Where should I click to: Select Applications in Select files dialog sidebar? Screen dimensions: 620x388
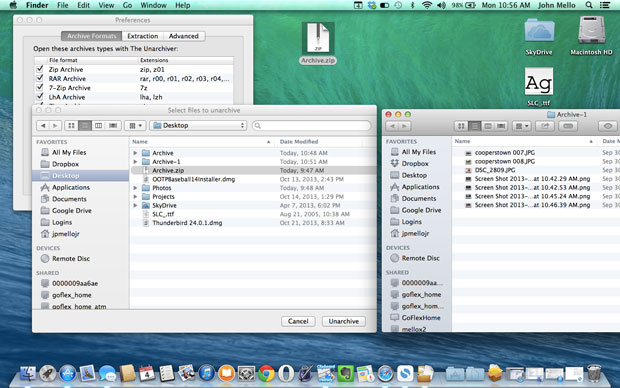click(x=71, y=187)
